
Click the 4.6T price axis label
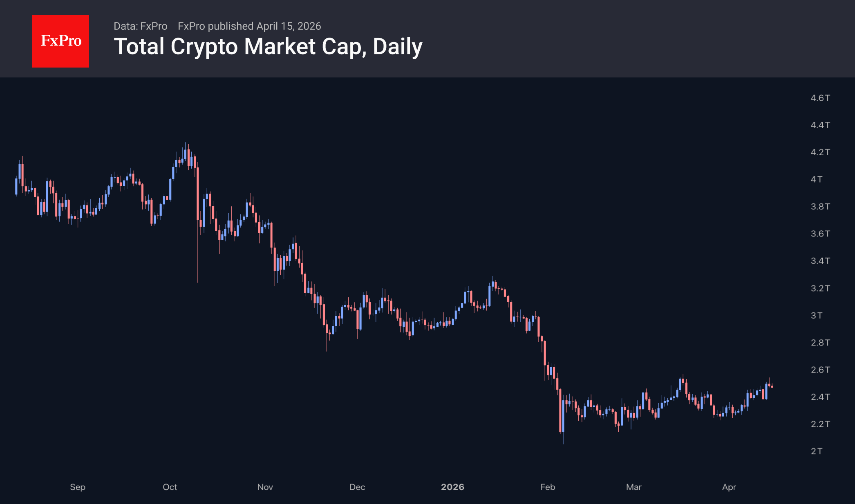tap(820, 98)
